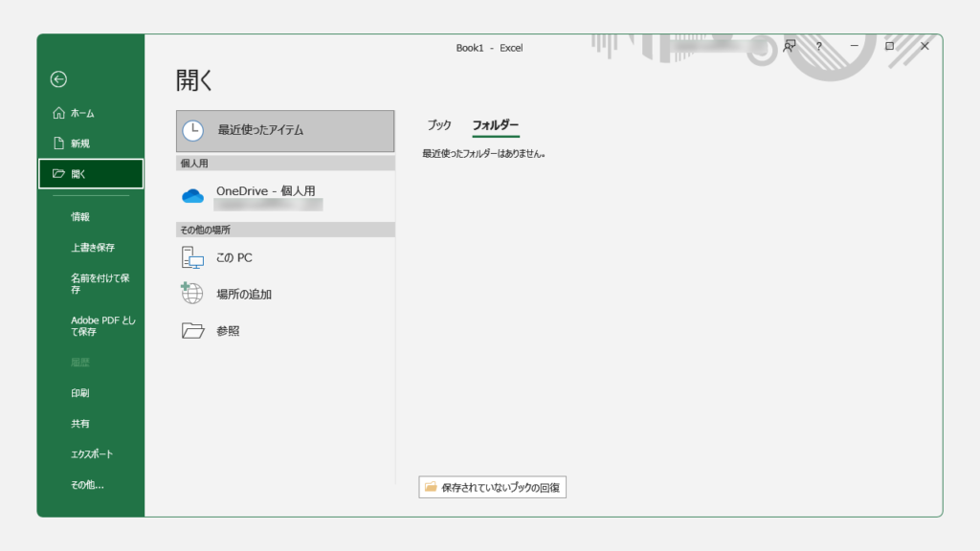Choose 上書き保存 in the sidebar
Screen dimensions: 980x551
(x=93, y=248)
